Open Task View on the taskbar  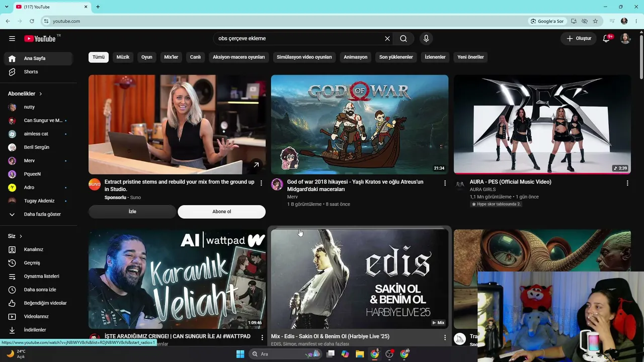[x=331, y=354]
